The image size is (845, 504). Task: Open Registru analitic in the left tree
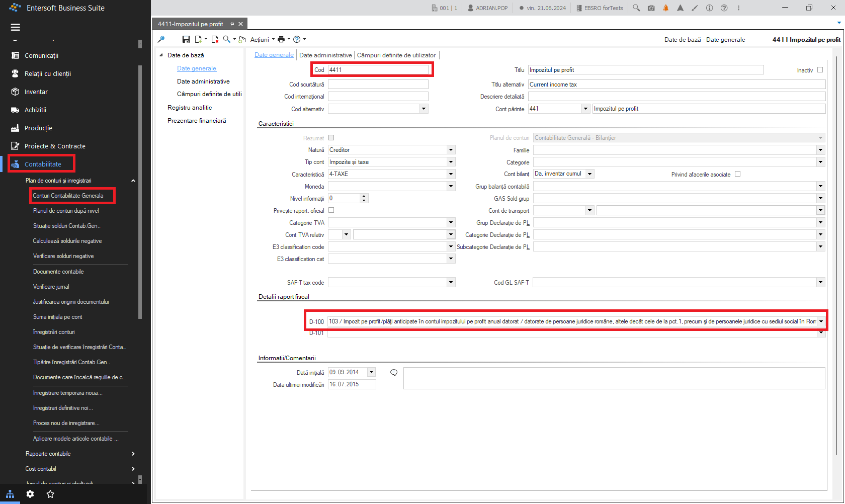[x=190, y=108]
